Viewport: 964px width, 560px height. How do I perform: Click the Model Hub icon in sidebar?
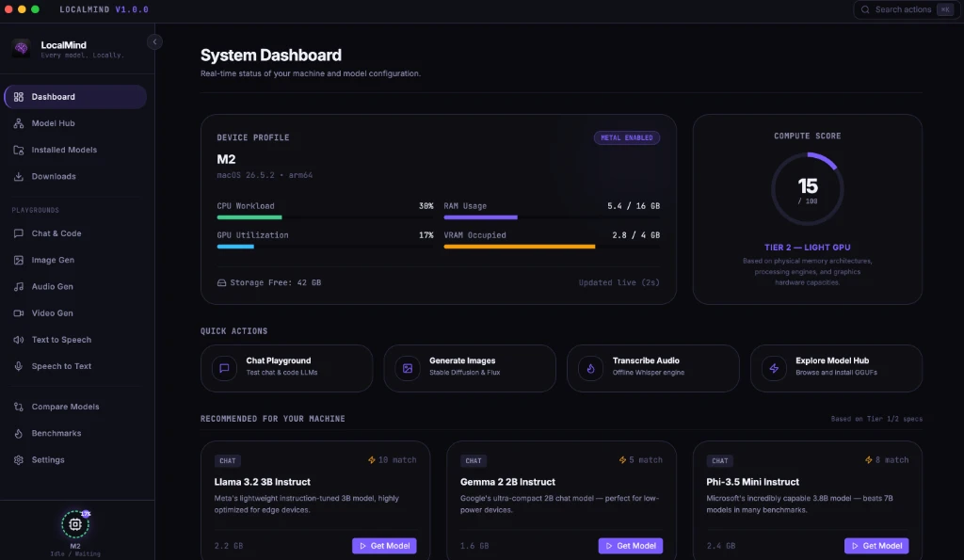point(19,123)
